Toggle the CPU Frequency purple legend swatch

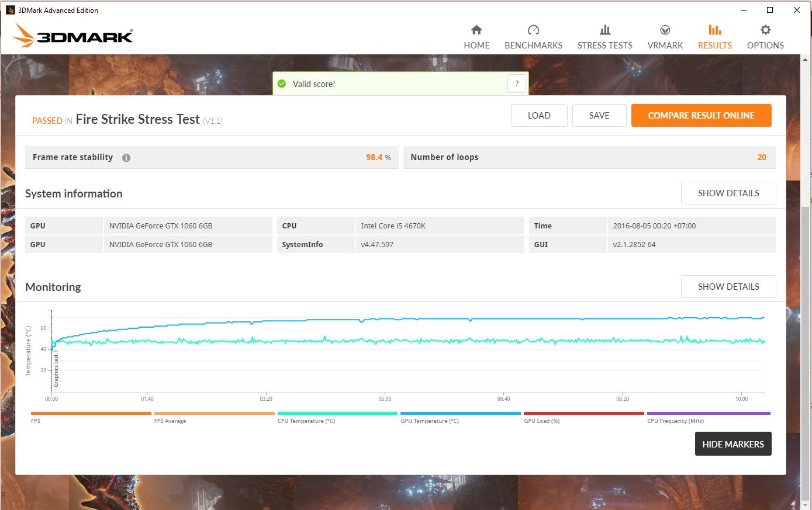point(708,414)
